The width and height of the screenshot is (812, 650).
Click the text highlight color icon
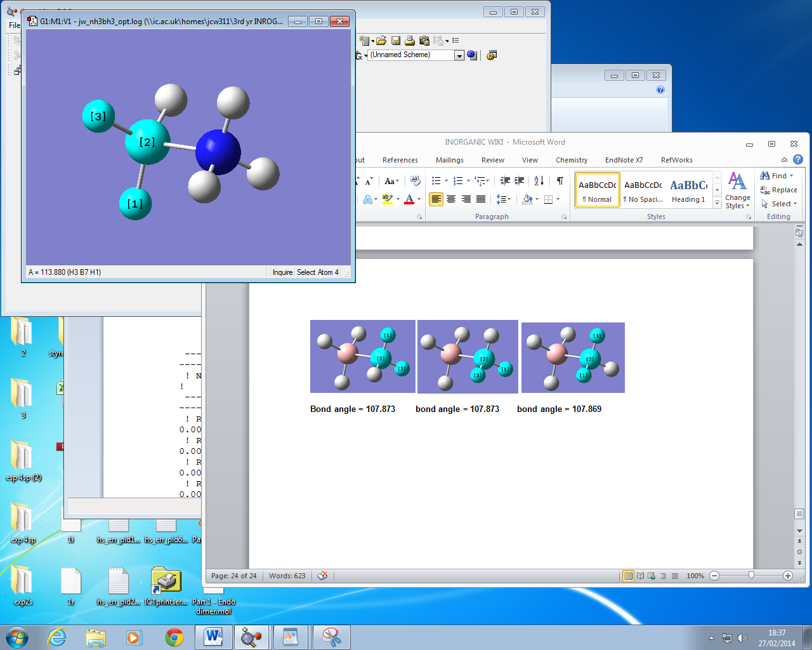(x=388, y=199)
